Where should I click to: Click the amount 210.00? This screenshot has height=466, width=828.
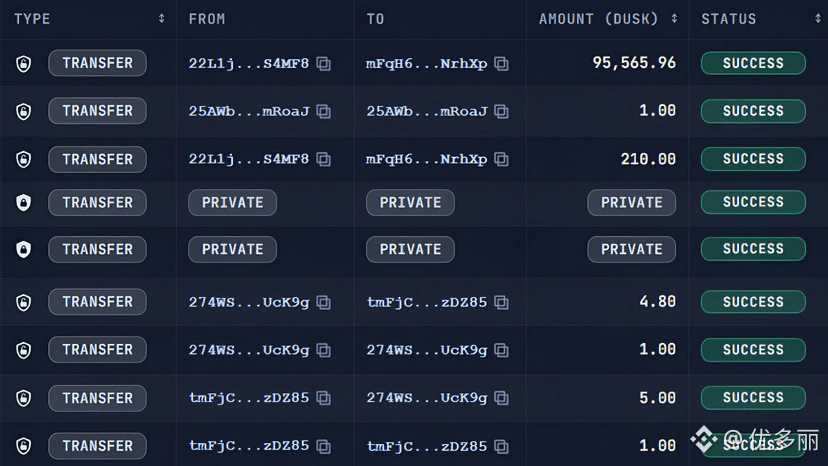pos(648,159)
